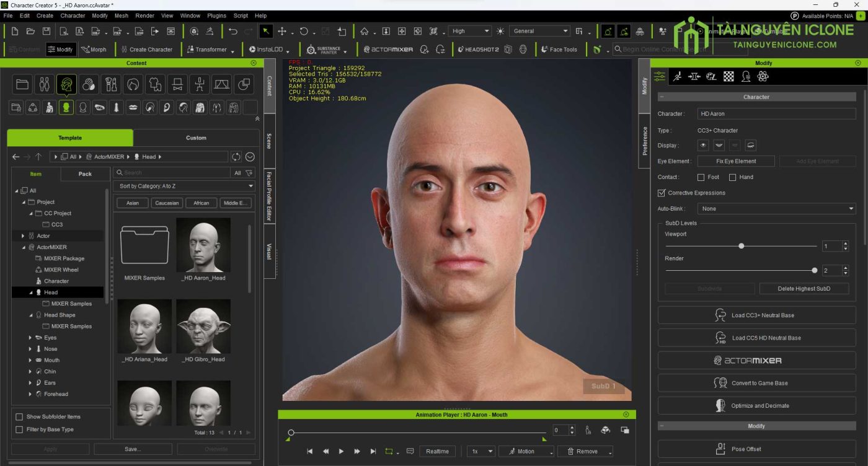
Task: Open the General lighting dropdown
Action: click(x=541, y=31)
